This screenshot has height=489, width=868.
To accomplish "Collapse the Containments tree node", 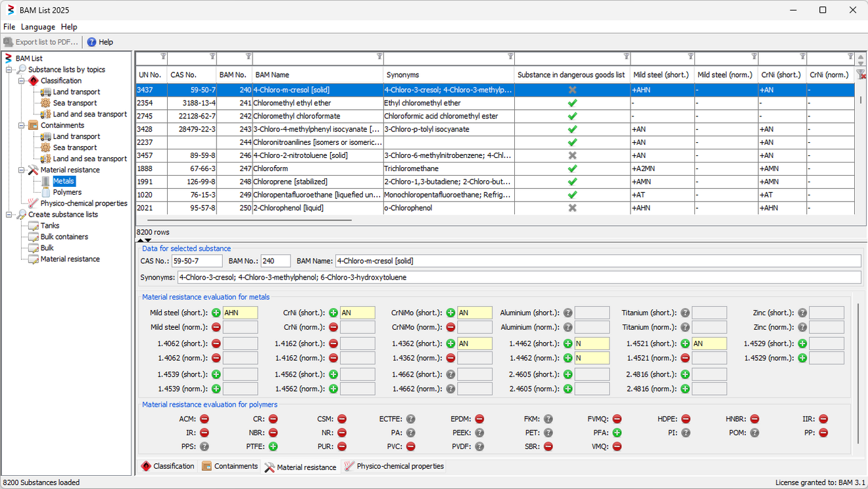I will [21, 126].
